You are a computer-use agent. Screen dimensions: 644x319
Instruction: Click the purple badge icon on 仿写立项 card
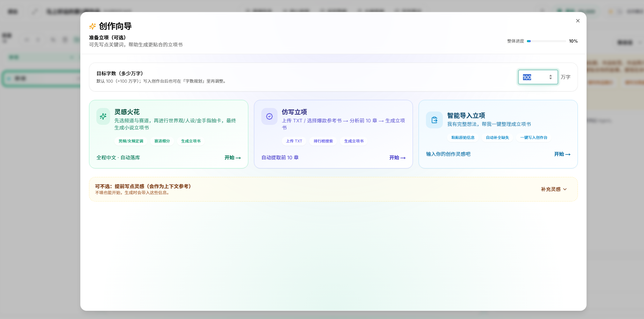(269, 116)
